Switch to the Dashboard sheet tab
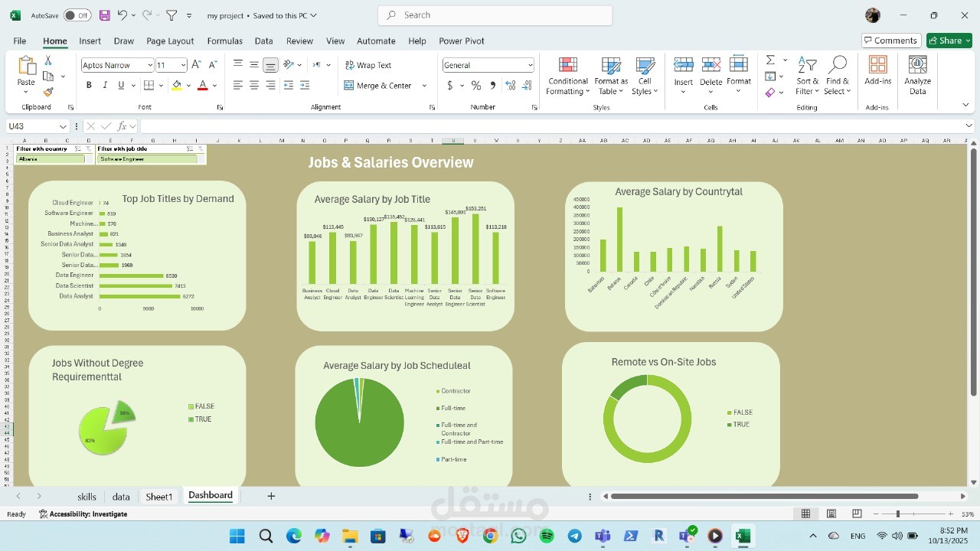This screenshot has height=551, width=980. pyautogui.click(x=210, y=495)
